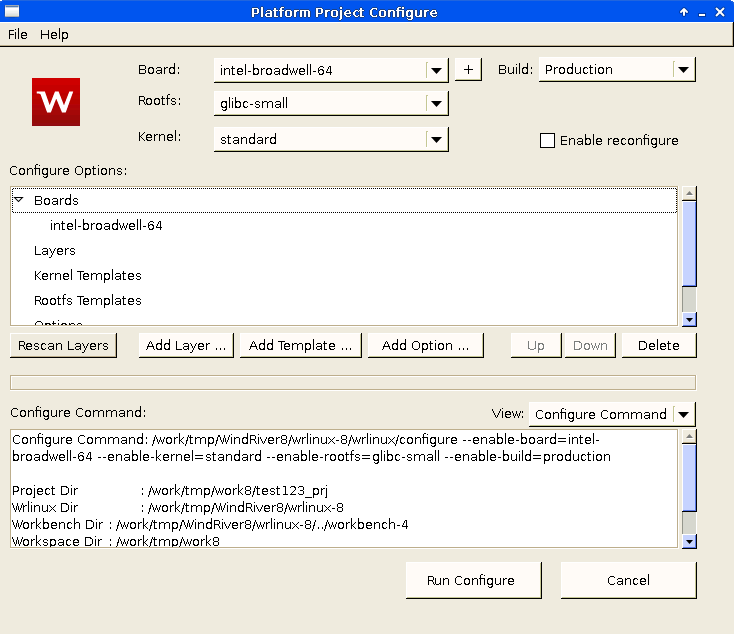Click the Delete button

[x=658, y=345]
